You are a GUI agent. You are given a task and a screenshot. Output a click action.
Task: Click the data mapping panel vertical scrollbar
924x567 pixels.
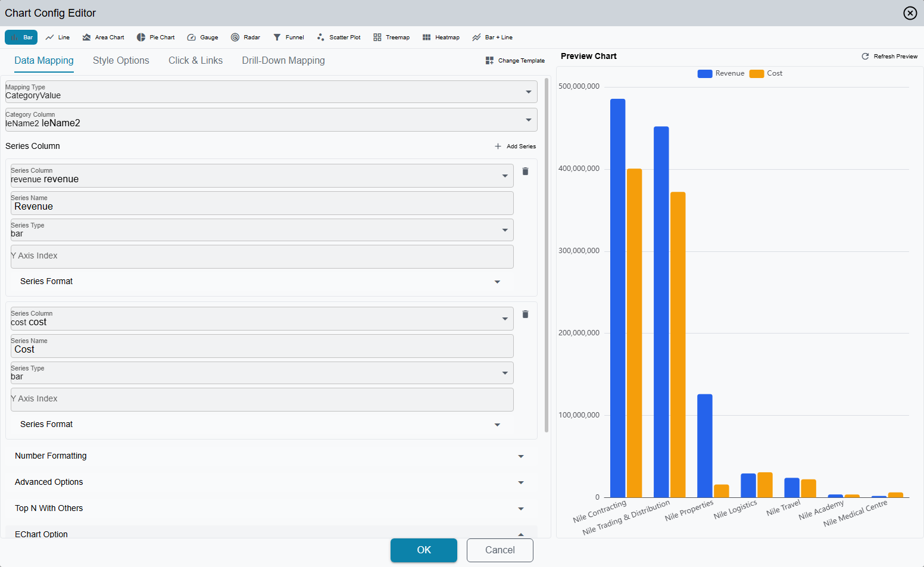click(547, 255)
